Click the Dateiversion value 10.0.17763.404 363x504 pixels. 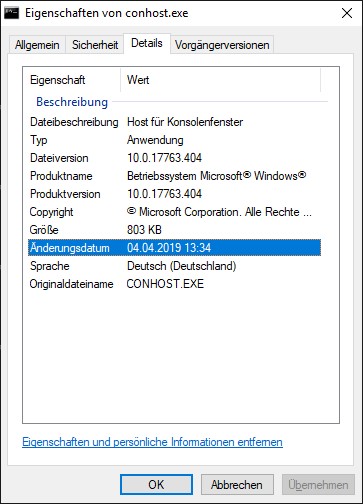point(164,158)
